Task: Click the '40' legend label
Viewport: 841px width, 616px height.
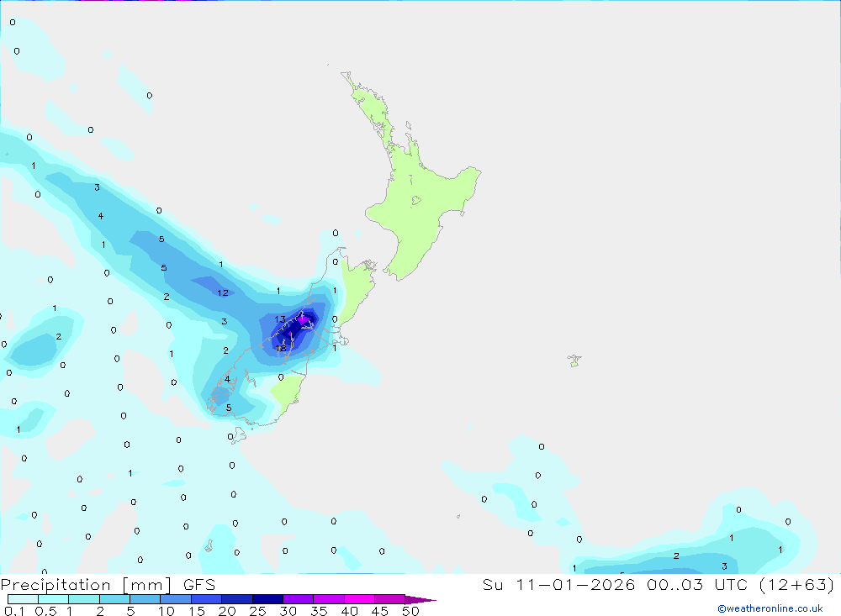Action: [350, 611]
